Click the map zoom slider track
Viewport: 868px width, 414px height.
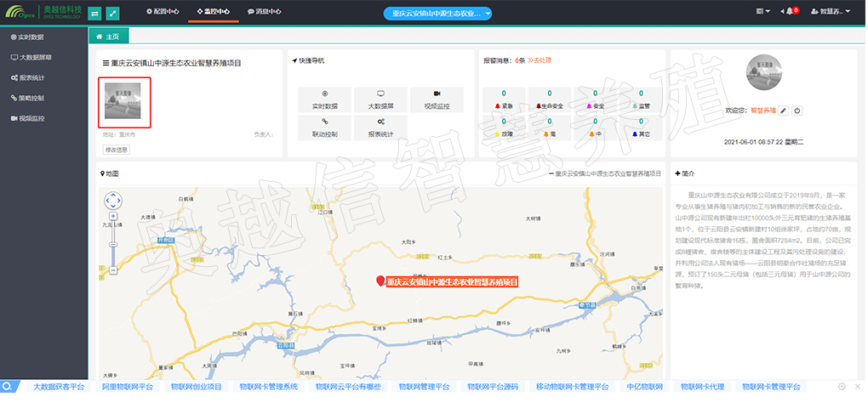click(x=113, y=247)
